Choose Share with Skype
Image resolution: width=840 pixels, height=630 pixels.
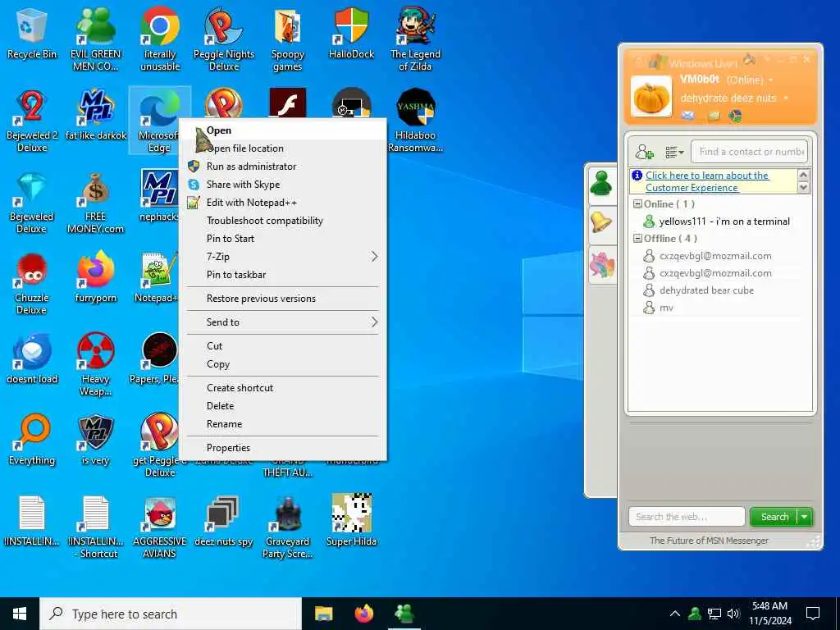283,185
